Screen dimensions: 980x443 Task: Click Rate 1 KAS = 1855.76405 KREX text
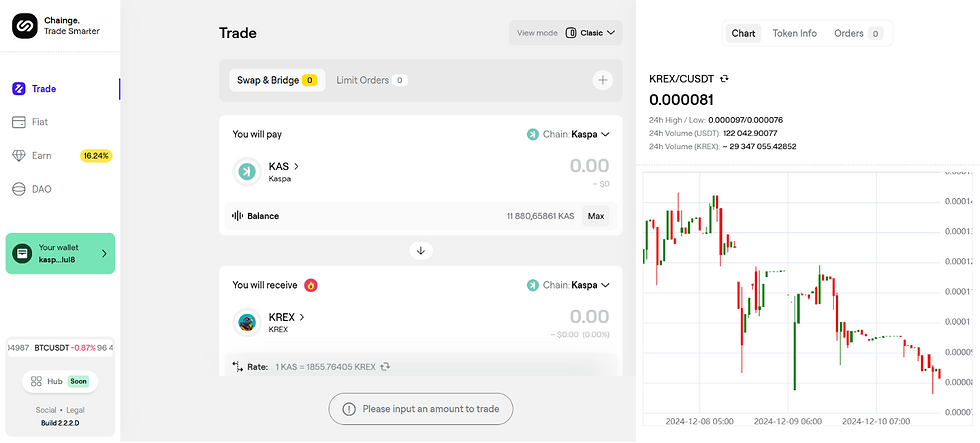pyautogui.click(x=325, y=367)
